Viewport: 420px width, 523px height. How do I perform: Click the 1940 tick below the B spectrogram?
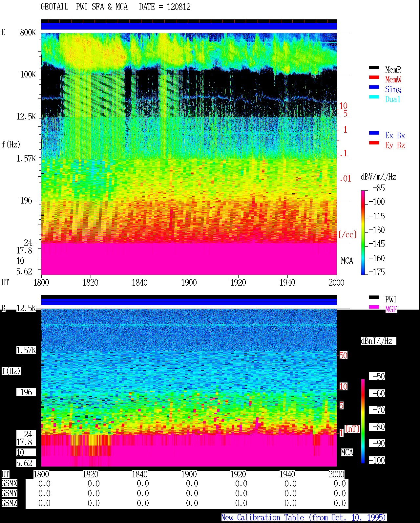point(287,474)
